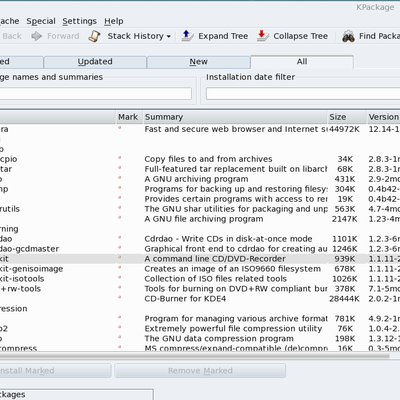
Task: Switch to the All tab
Action: (x=302, y=62)
